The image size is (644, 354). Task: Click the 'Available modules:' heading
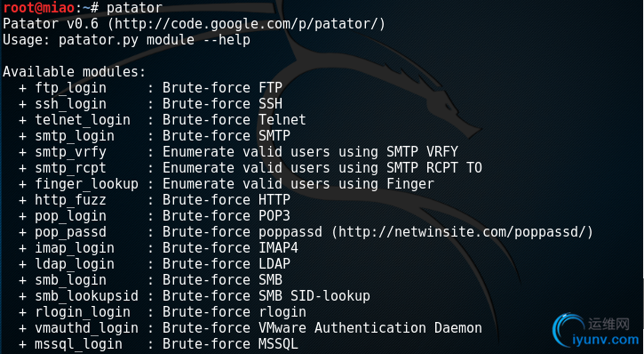tap(75, 72)
